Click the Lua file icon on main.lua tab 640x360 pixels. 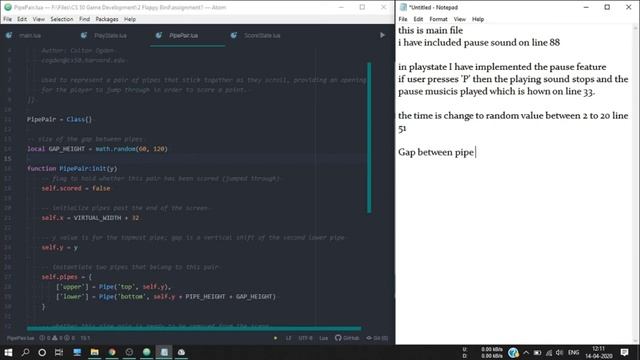tap(9, 36)
